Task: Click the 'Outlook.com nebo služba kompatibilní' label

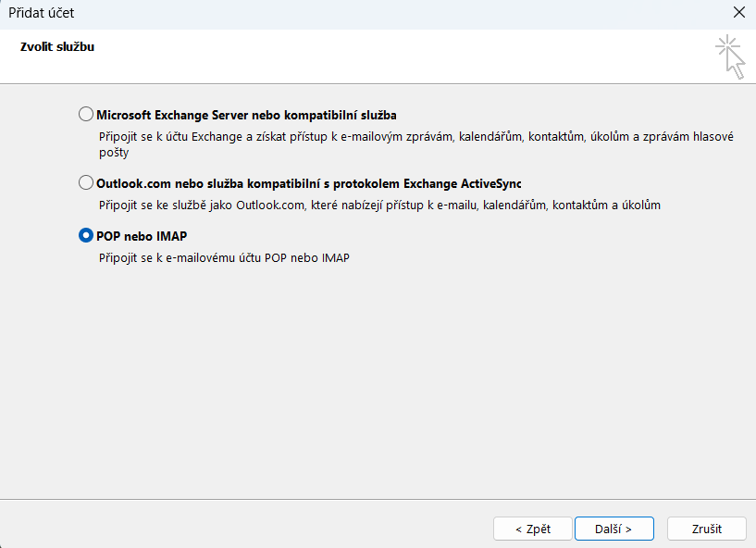Action: click(308, 184)
